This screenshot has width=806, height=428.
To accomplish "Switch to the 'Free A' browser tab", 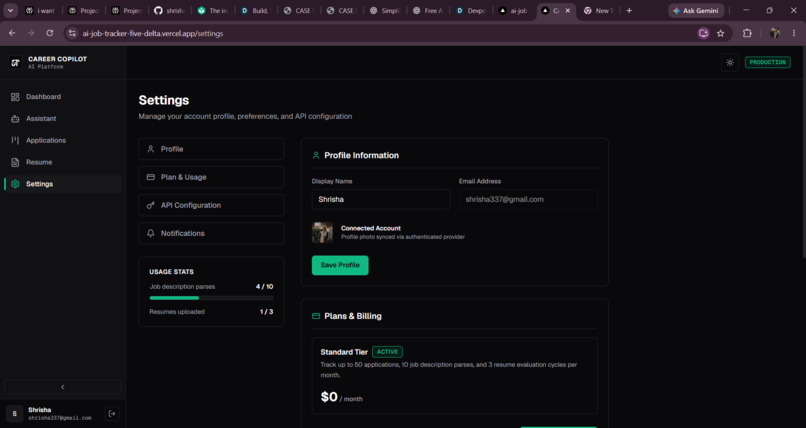I will click(428, 10).
